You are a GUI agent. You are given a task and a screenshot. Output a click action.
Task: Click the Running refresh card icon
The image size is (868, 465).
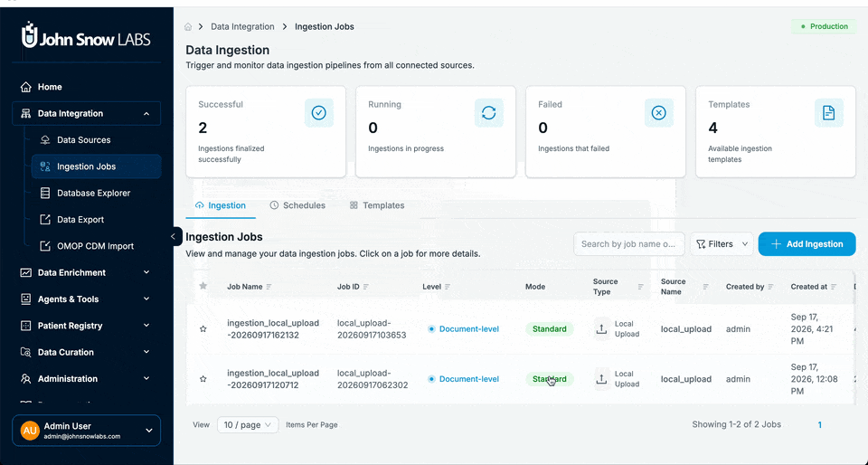489,113
